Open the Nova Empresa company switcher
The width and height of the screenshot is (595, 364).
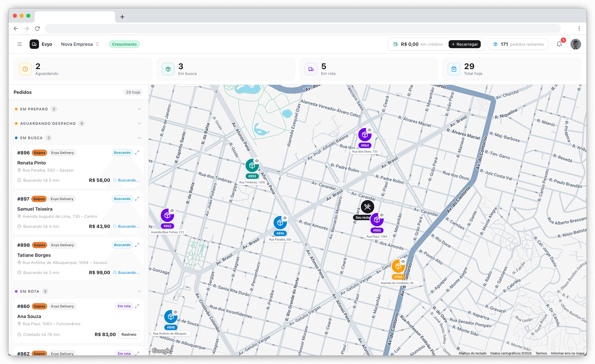pyautogui.click(x=80, y=44)
